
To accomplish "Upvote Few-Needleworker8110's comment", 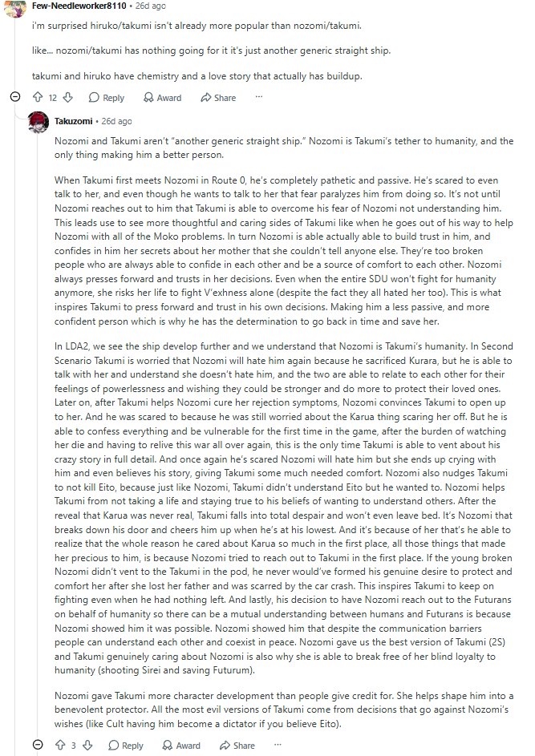I will 38,97.
